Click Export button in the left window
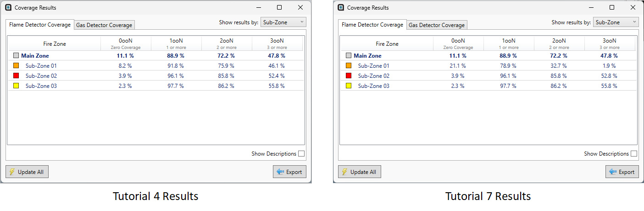 pyautogui.click(x=289, y=172)
